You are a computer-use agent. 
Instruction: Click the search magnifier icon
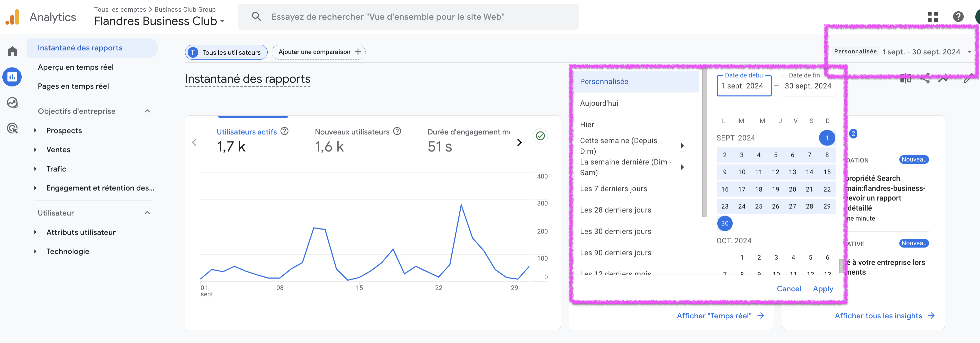256,17
